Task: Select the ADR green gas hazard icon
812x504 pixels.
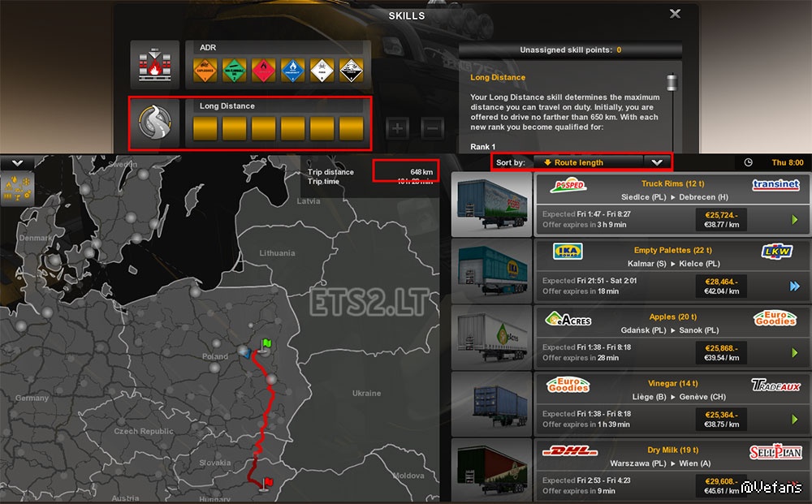Action: [234, 70]
